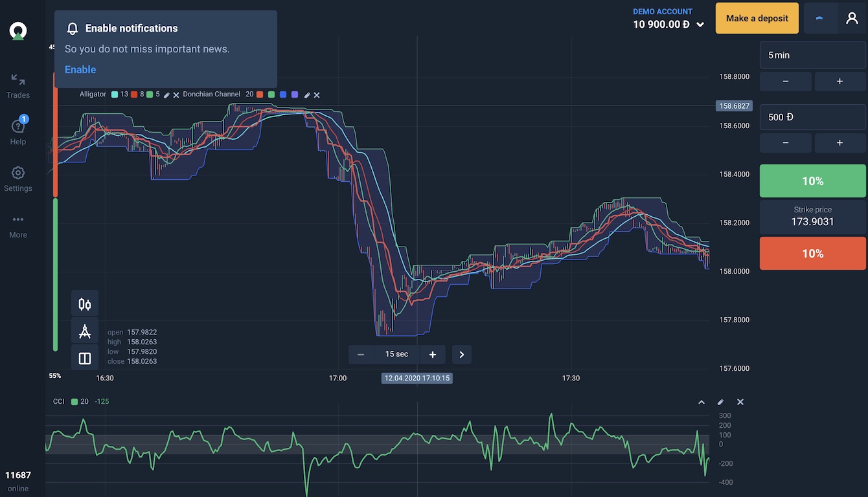Click the 500 Đ amount field
Viewport: 868px width, 497px height.
click(x=812, y=117)
